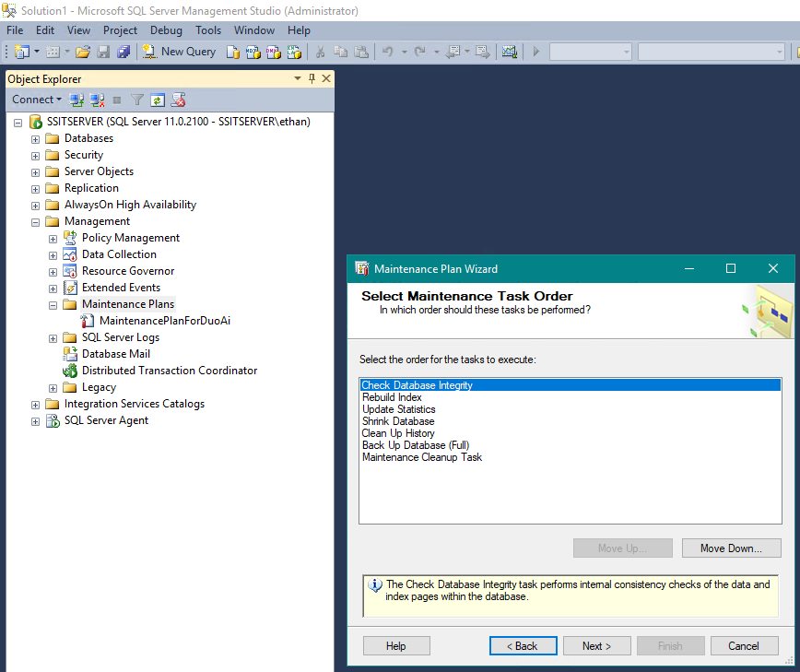Open the Tools menu
This screenshot has width=800, height=672.
208,30
